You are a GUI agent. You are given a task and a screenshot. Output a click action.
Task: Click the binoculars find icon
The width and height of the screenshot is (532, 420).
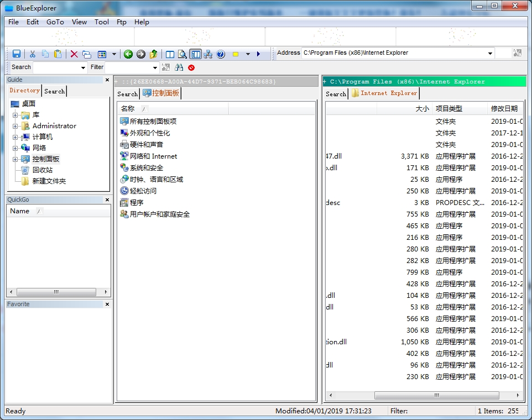(x=179, y=67)
